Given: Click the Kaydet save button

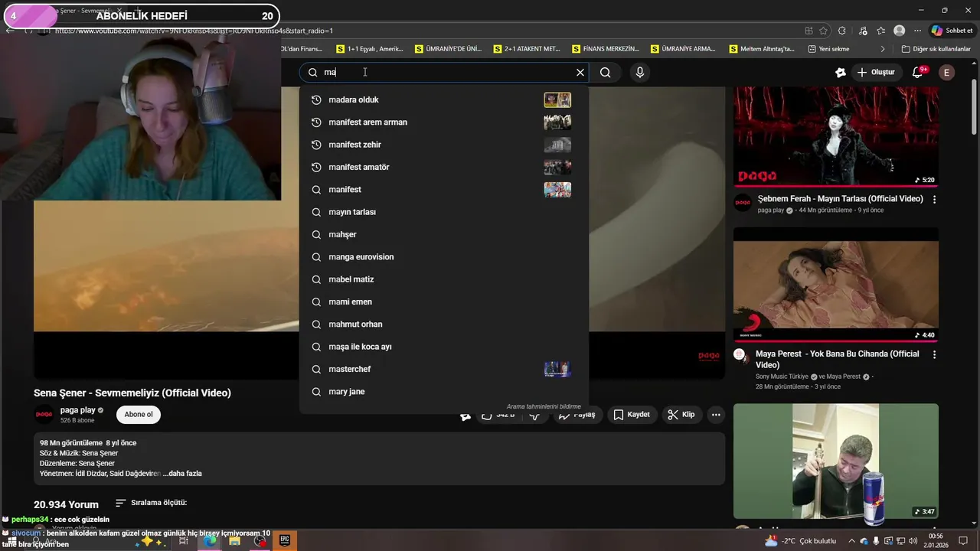Looking at the screenshot, I should click(x=632, y=415).
